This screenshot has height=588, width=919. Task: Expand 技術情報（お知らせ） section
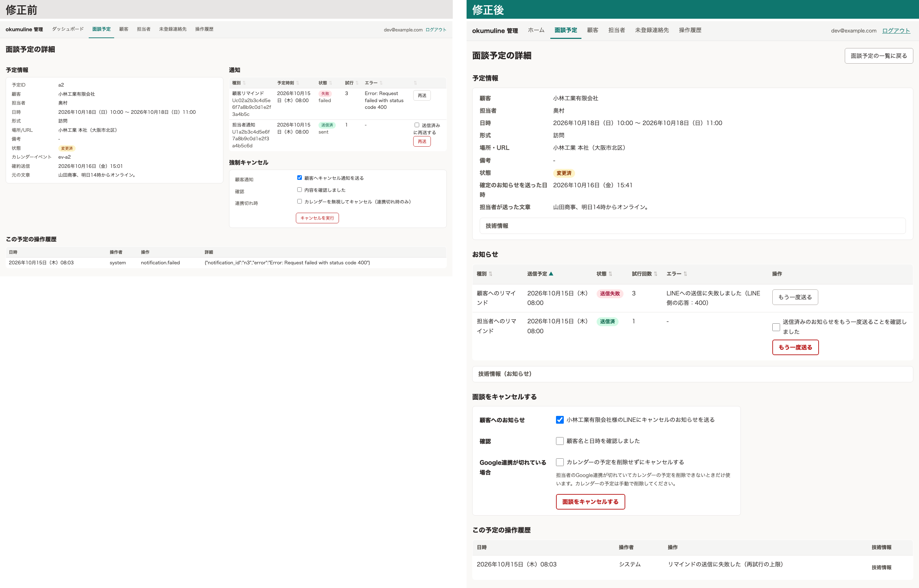(x=692, y=374)
